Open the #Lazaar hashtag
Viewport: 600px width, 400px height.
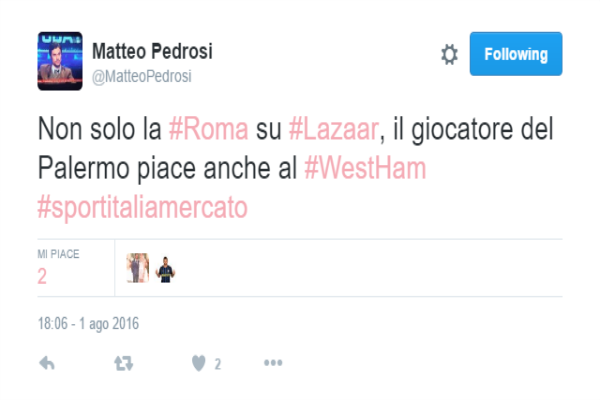tap(334, 129)
